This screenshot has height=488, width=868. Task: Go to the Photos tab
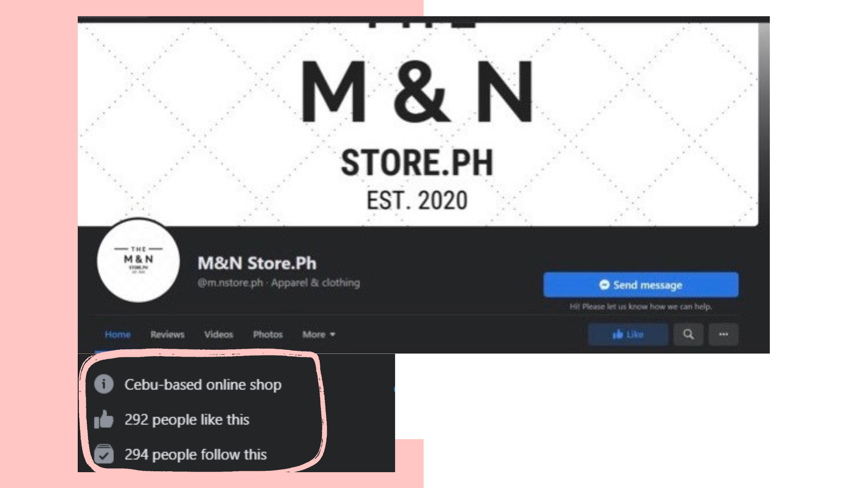[x=268, y=334]
